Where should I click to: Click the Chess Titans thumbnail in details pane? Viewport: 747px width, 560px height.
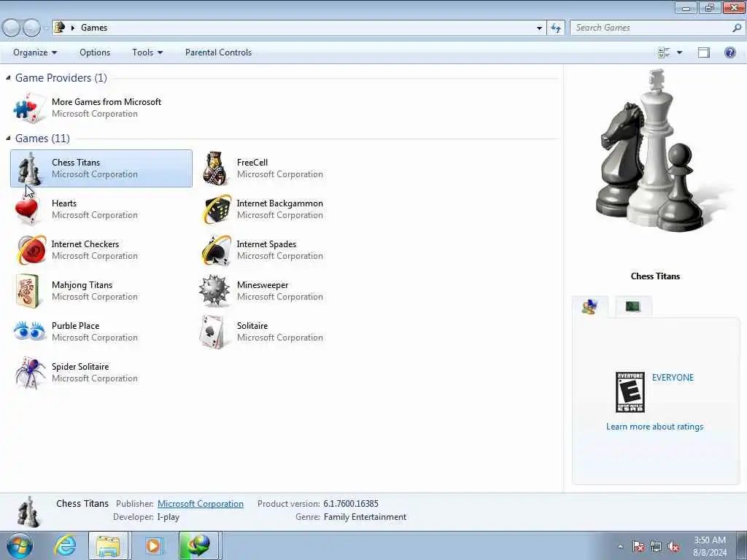[28, 511]
